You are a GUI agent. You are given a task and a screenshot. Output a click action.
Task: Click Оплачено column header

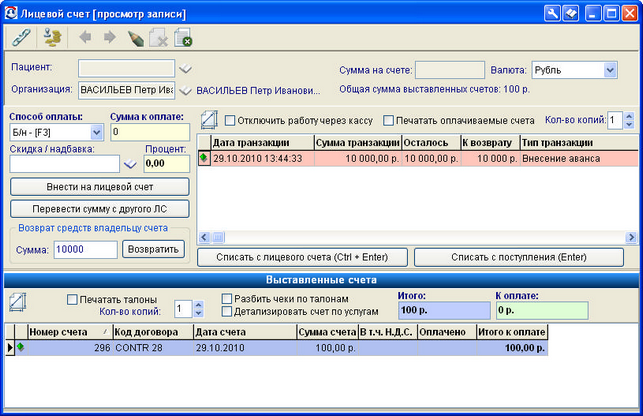(447, 332)
